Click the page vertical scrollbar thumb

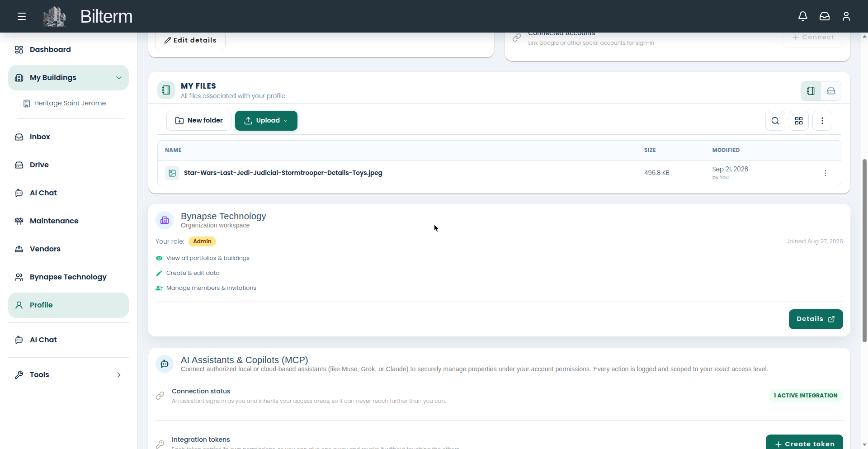click(864, 250)
